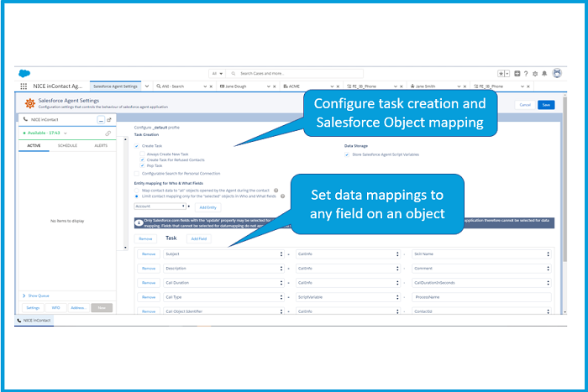The height and width of the screenshot is (392, 588).
Task: Open the Setup gear icon
Action: pos(535,74)
